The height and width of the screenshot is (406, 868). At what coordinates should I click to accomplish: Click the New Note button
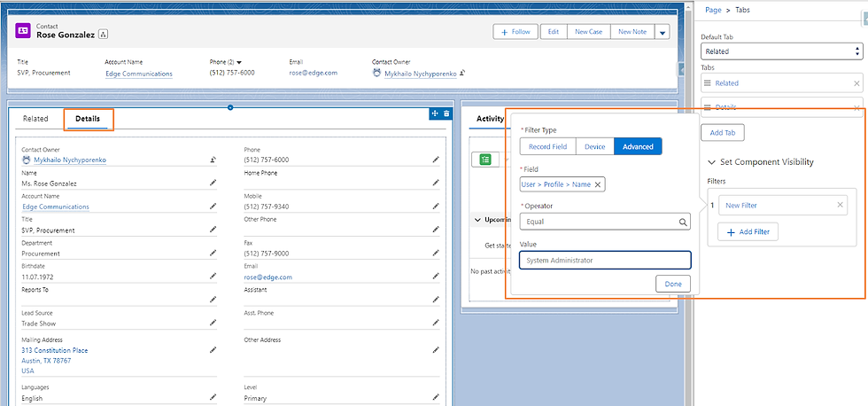click(632, 32)
